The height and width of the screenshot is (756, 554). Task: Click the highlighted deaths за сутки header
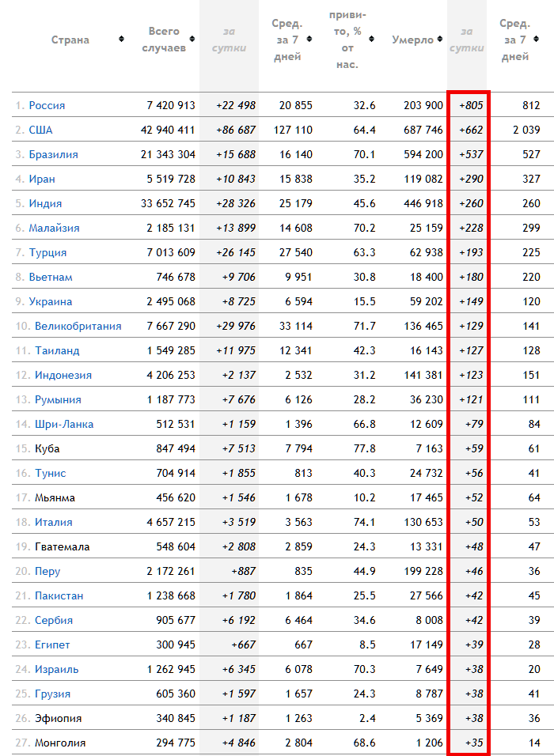467,40
